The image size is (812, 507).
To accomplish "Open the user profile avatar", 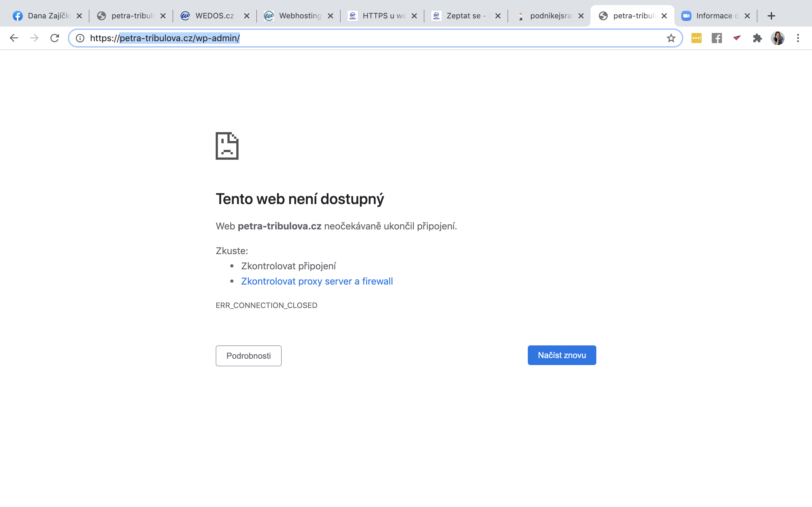I will pyautogui.click(x=777, y=38).
